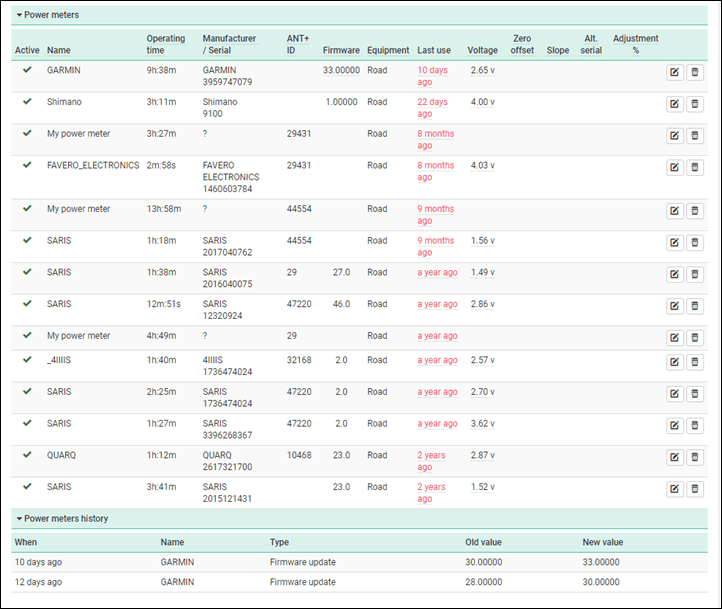Screen dimensions: 722x609
Task: Toggle active checkmark for SARIS 12320924
Action: 27,303
